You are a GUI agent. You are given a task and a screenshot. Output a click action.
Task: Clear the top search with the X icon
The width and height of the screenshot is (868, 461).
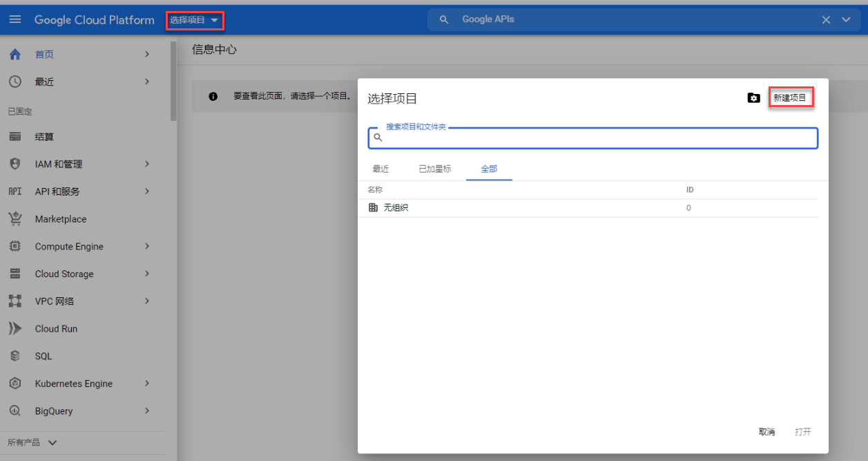pos(826,20)
